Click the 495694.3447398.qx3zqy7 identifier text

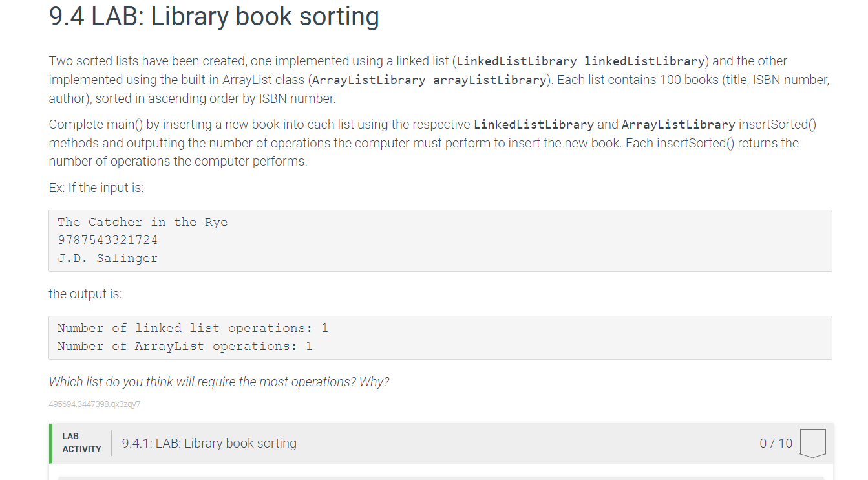(95, 404)
